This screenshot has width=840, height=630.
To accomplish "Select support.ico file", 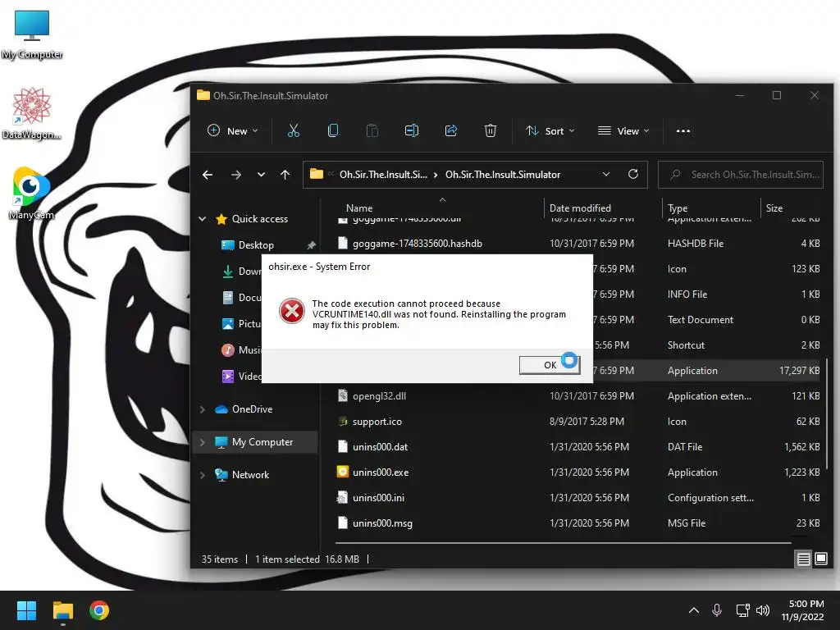I will [578, 422].
